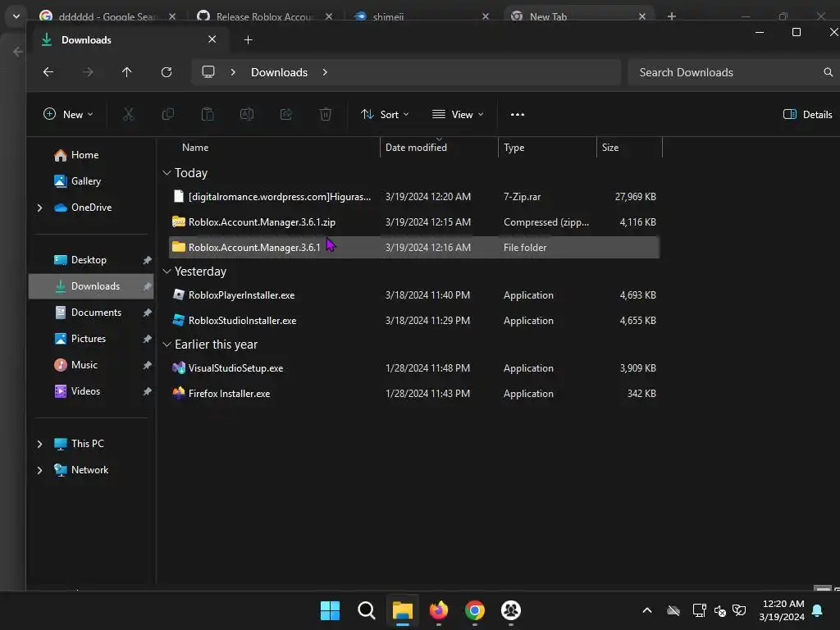Add a new File Explorer tab
This screenshot has width=840, height=630.
(x=248, y=39)
